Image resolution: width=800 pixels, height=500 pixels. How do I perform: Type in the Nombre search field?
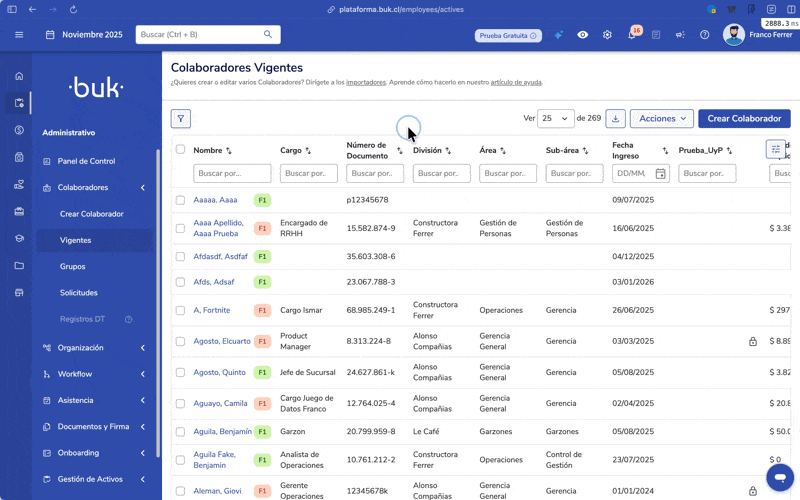pos(232,174)
